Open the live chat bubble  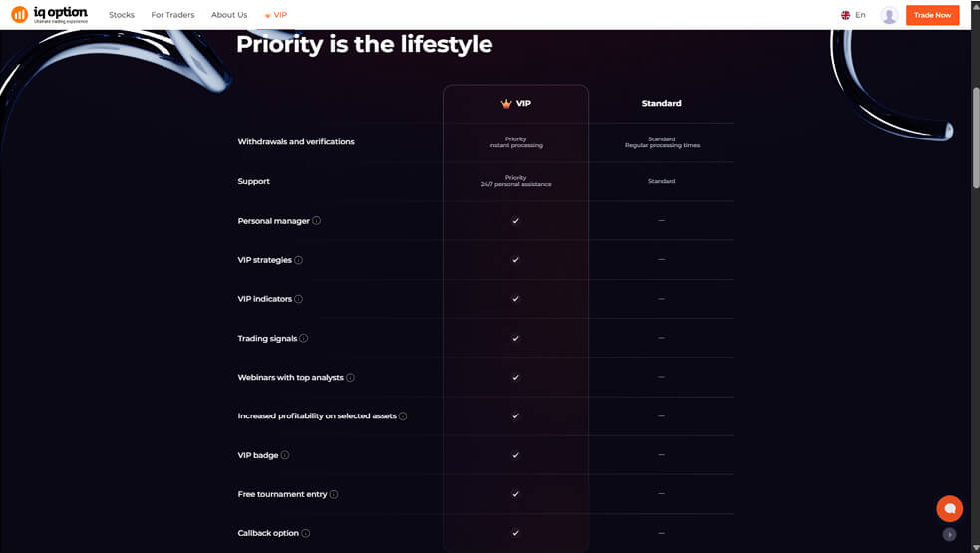pos(949,508)
